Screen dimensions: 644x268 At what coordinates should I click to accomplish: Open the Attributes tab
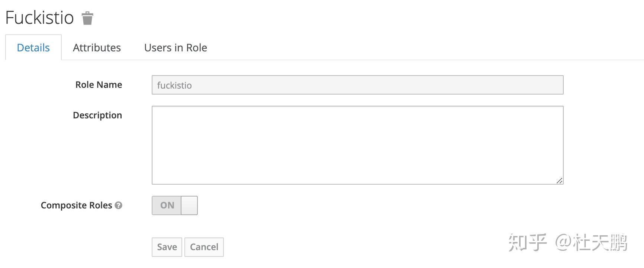pos(97,48)
